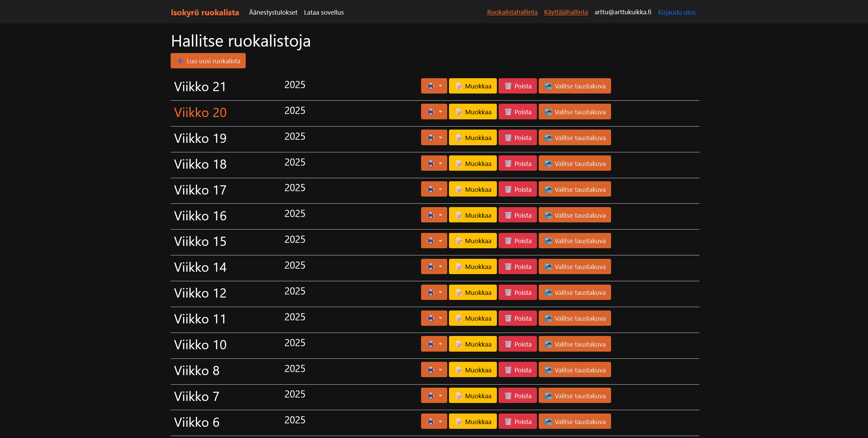Open the Äänestystulokset menu item
This screenshot has height=438, width=868.
[x=273, y=13]
